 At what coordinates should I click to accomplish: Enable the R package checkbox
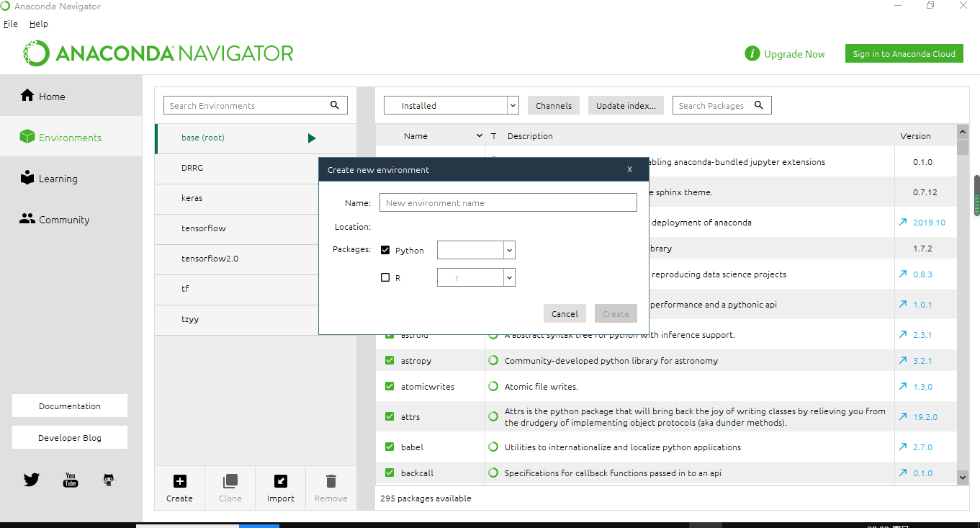point(385,277)
